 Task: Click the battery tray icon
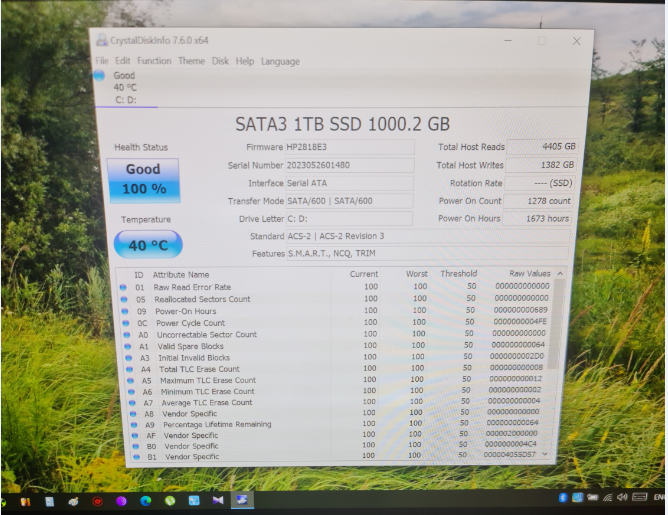pos(593,497)
